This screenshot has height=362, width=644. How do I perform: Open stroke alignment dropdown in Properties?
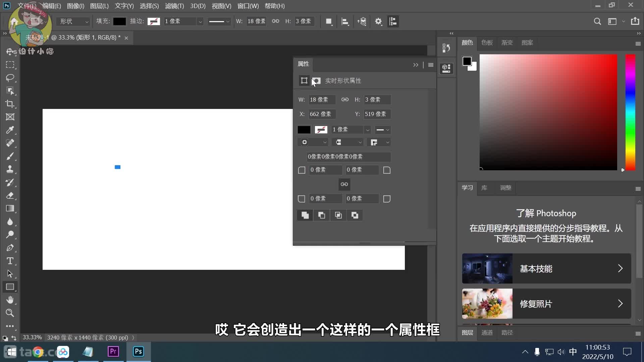click(313, 142)
